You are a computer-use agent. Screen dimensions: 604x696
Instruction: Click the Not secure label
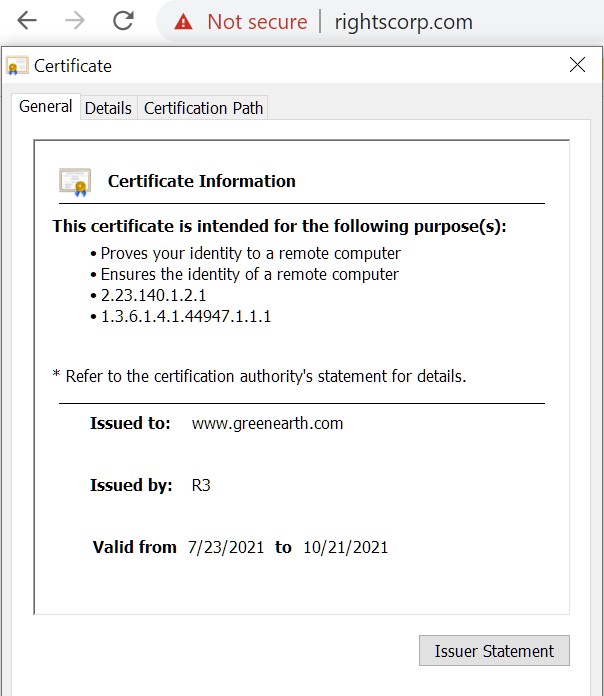(x=257, y=22)
